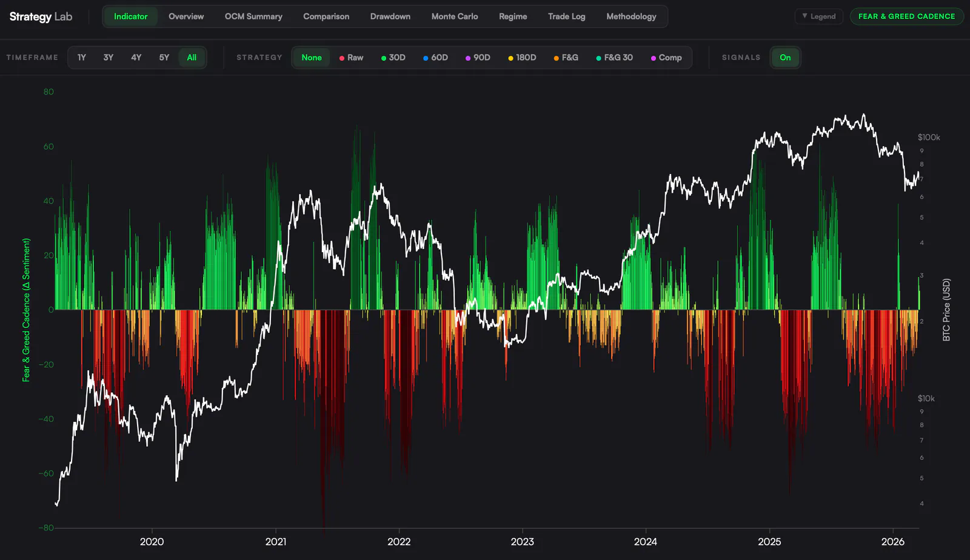Select the All timeframe option
This screenshot has height=560, width=970.
tap(192, 58)
